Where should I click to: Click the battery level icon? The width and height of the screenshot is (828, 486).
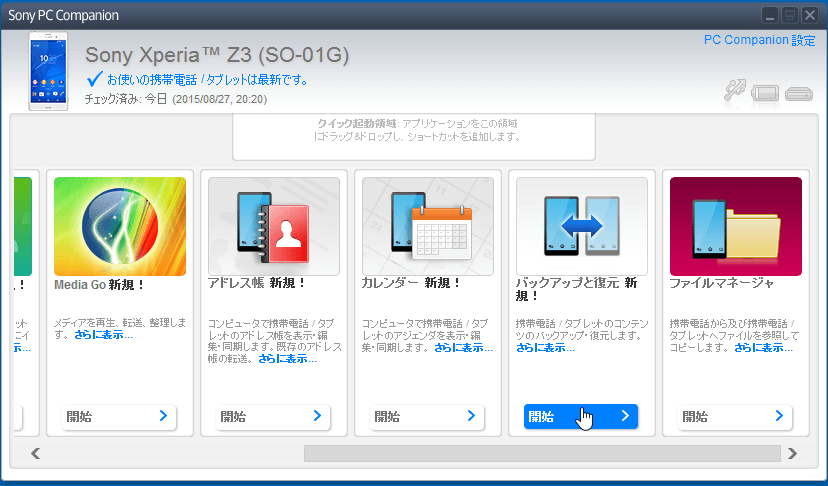pos(766,94)
